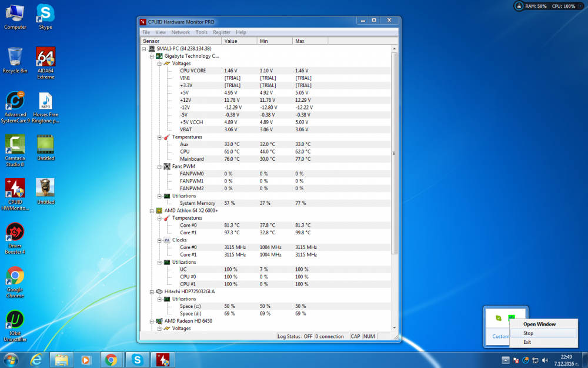Open the Action Center flag tray icon
588x368 pixels.
pos(515,360)
